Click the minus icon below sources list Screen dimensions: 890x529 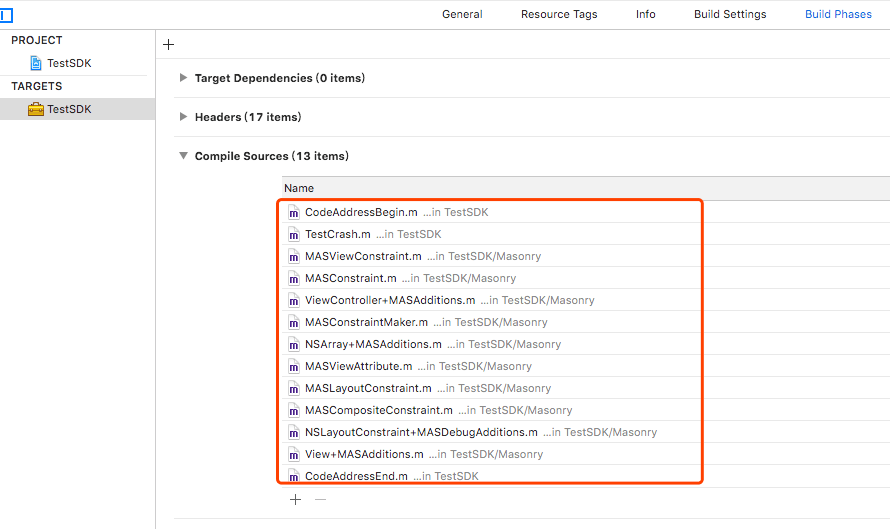320,500
